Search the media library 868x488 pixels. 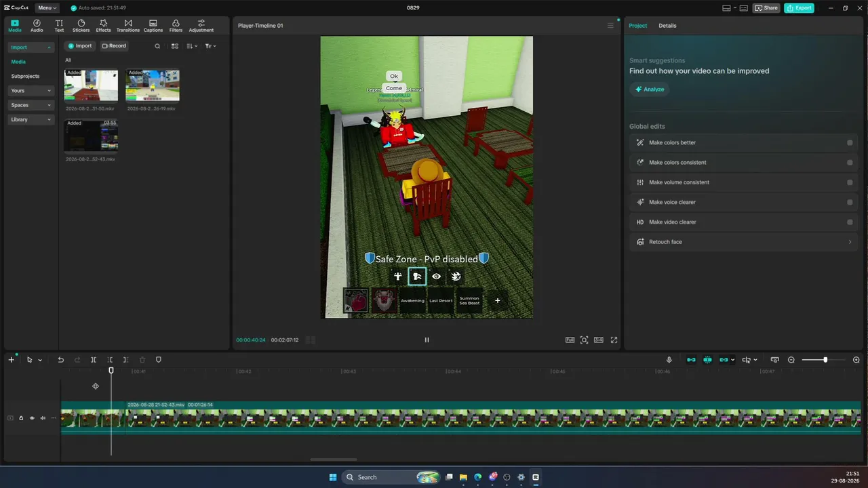pyautogui.click(x=157, y=46)
